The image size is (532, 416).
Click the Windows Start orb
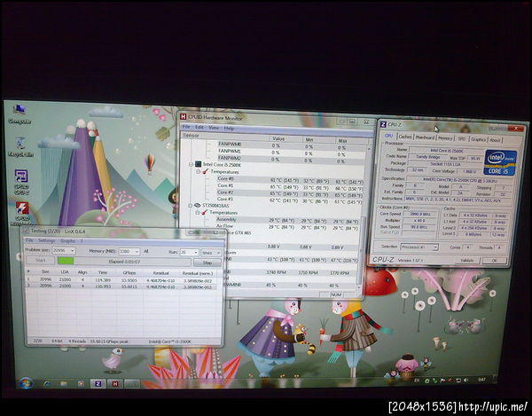(26, 383)
